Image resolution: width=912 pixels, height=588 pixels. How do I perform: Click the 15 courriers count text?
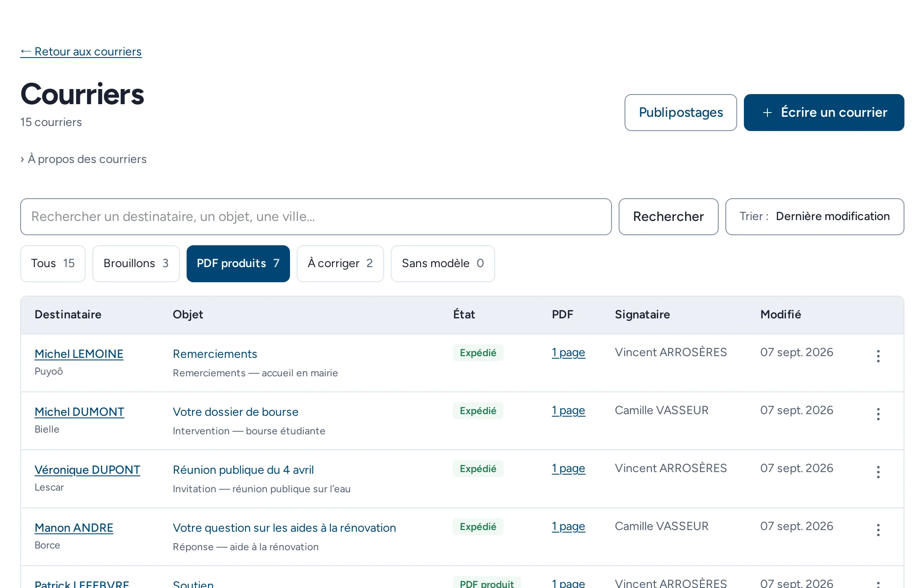51,122
